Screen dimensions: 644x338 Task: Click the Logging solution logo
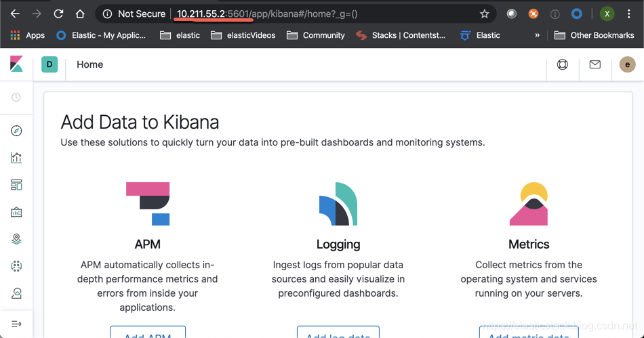coord(338,204)
